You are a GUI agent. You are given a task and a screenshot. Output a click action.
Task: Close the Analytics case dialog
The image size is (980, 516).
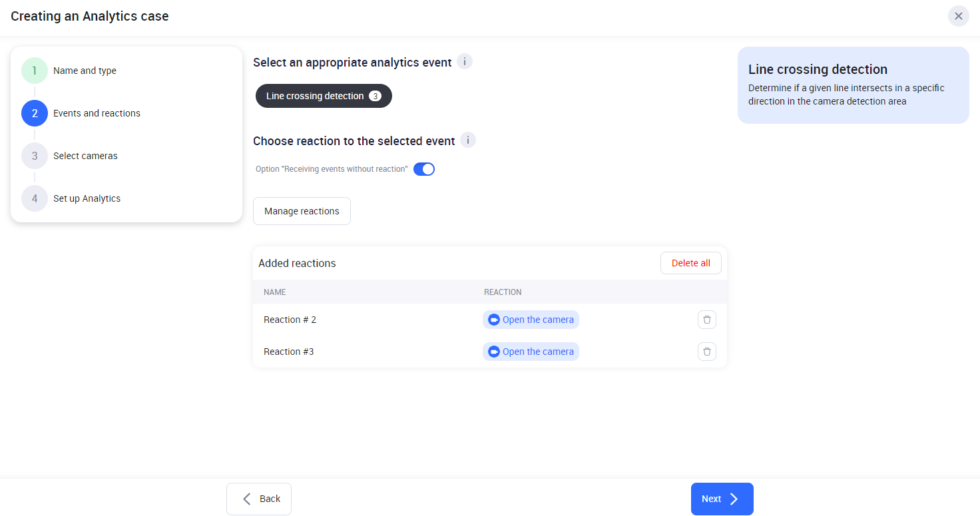[958, 16]
